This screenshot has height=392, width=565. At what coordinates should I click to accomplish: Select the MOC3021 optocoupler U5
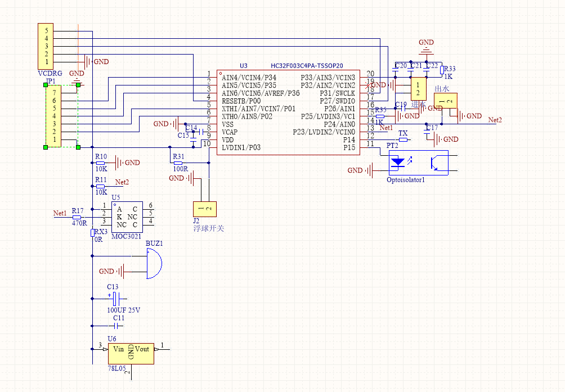click(127, 217)
